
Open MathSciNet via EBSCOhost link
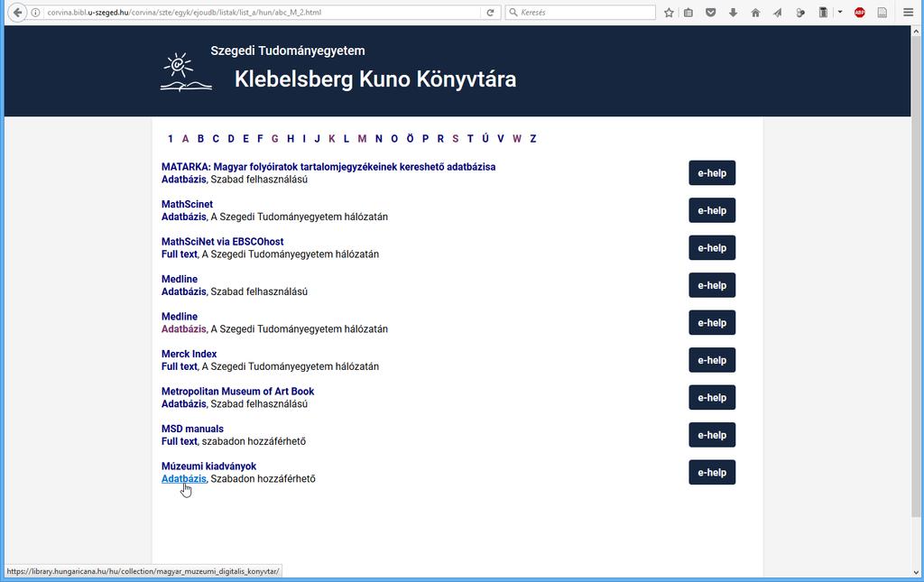pos(222,242)
